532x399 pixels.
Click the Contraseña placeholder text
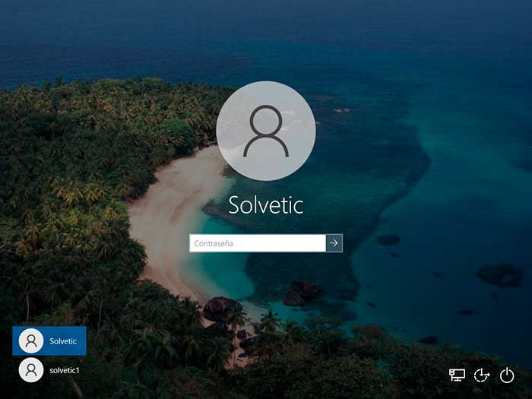pos(214,243)
